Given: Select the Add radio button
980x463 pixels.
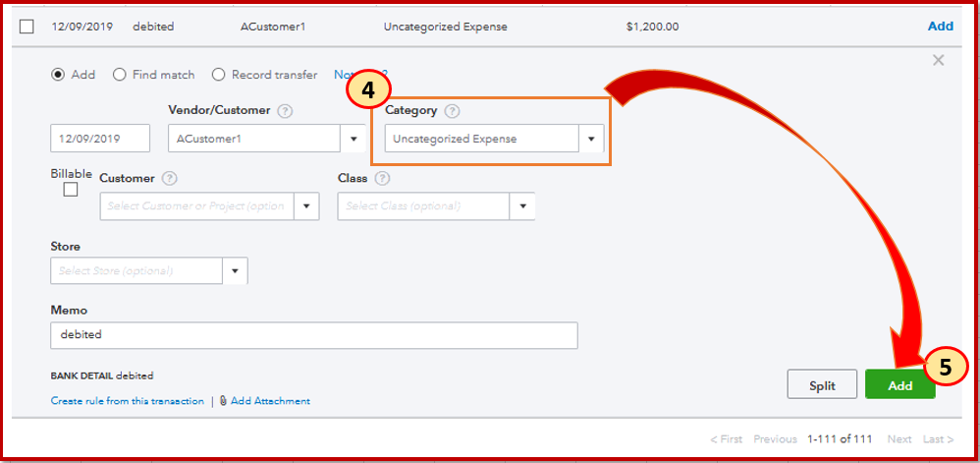Looking at the screenshot, I should click(x=58, y=75).
